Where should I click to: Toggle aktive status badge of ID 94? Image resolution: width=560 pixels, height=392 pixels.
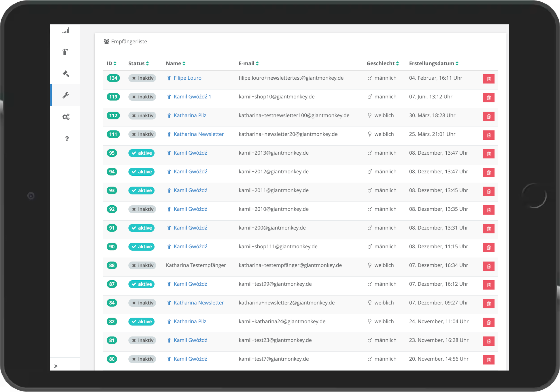click(x=142, y=172)
